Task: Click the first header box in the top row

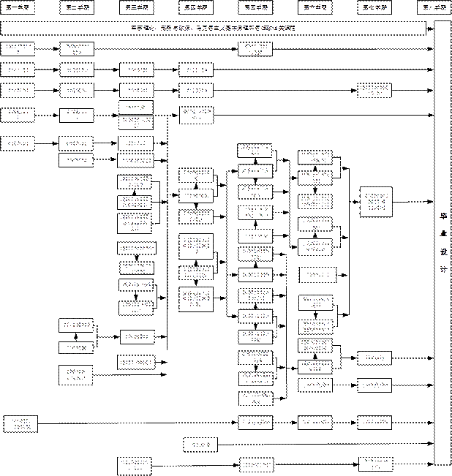Action: coord(18,7)
